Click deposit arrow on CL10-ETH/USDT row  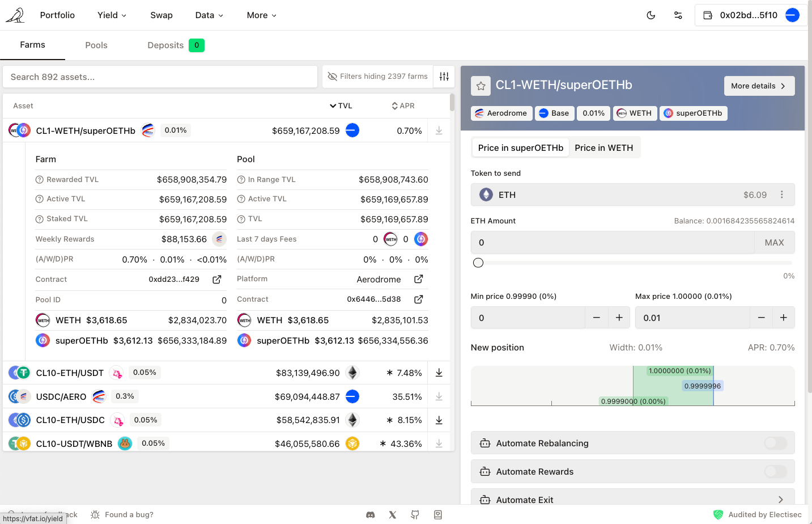click(439, 373)
